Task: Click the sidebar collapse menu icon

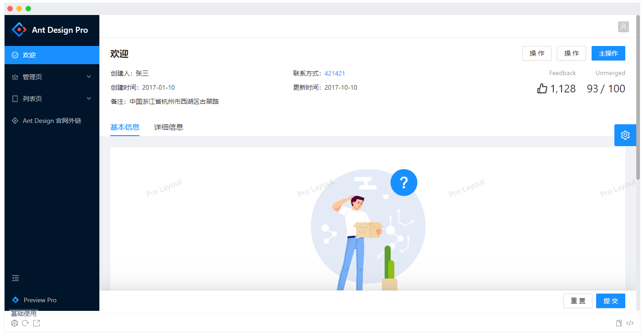Action: click(15, 278)
